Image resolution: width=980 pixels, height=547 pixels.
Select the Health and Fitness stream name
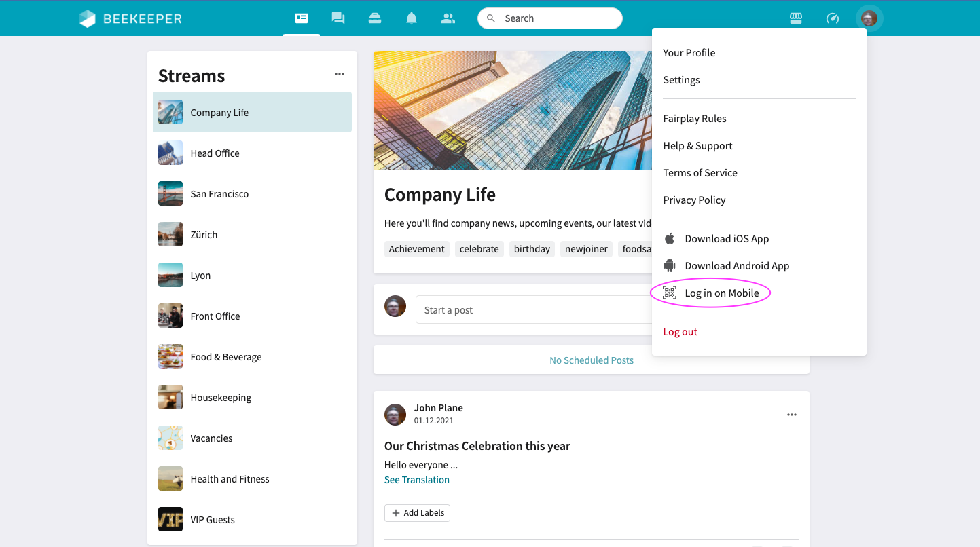(x=230, y=479)
